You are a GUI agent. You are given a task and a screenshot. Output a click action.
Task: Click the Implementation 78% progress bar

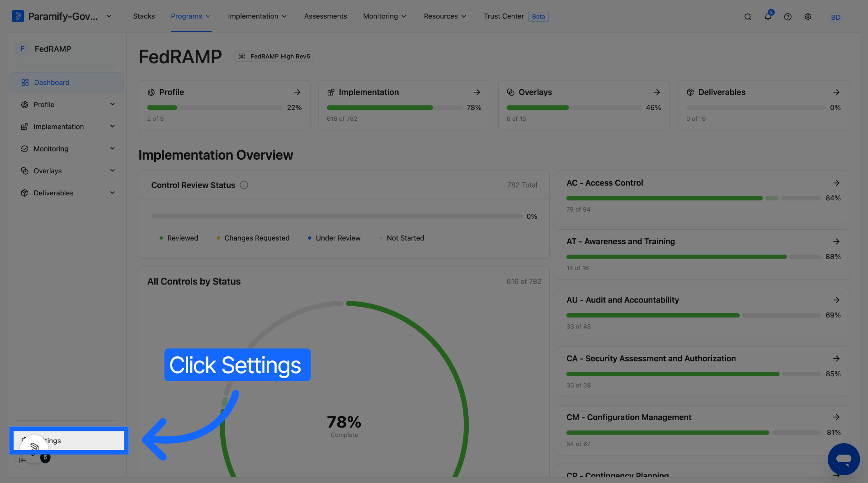pos(395,108)
